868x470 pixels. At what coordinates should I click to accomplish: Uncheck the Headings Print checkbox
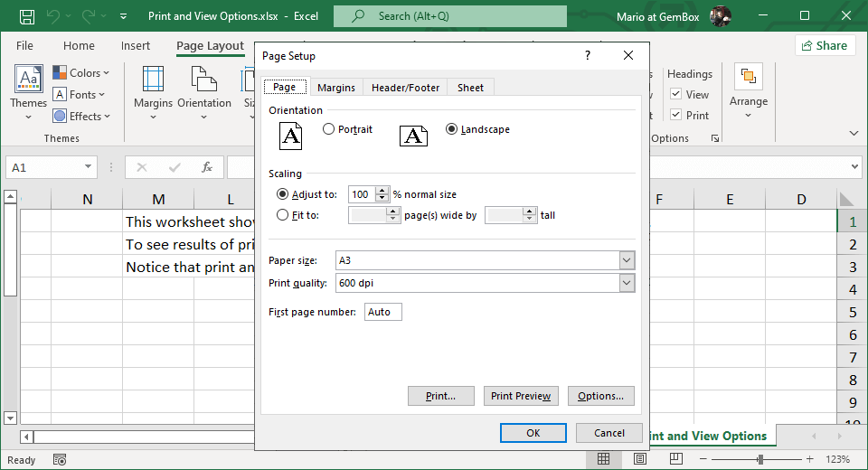(675, 115)
